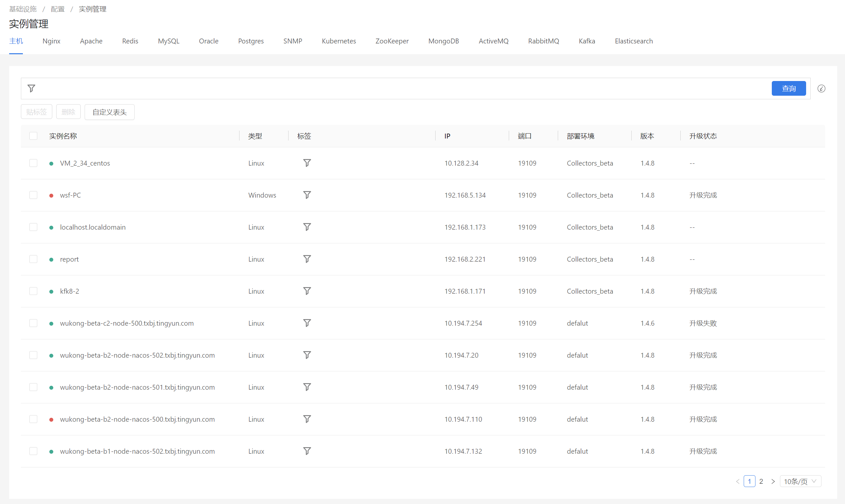The image size is (845, 504).
Task: Select page 1 in pagination
Action: (749, 481)
